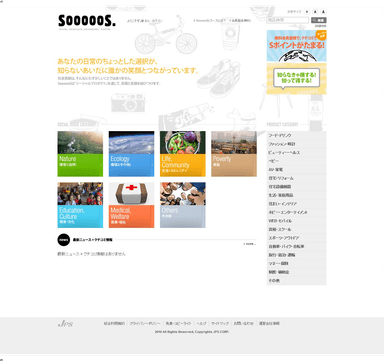Open the Medical, Welfare category tile
Screen dimensions: 384x361
(x=131, y=205)
